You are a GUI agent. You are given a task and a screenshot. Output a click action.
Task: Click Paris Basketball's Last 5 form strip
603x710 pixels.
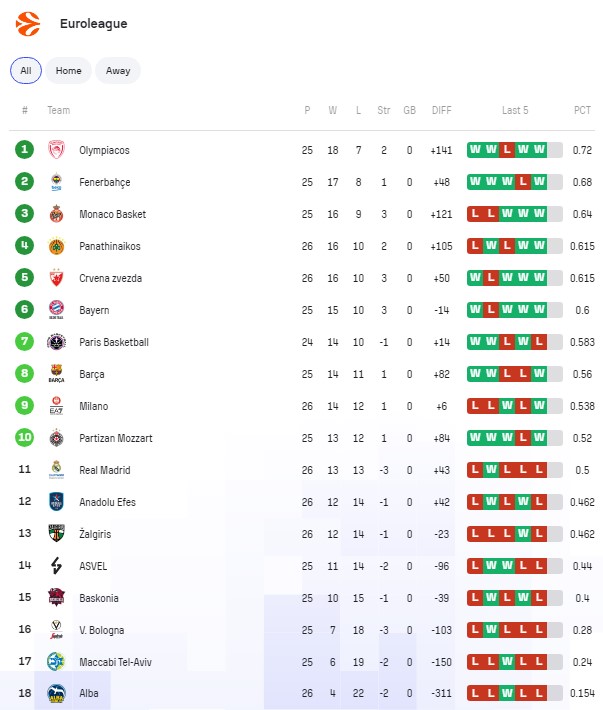pos(514,342)
